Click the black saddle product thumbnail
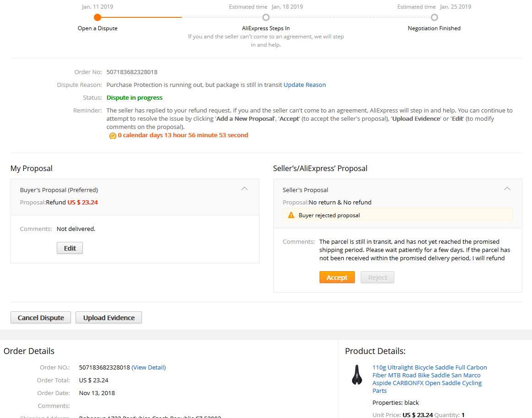The width and height of the screenshot is (532, 418). point(357,375)
